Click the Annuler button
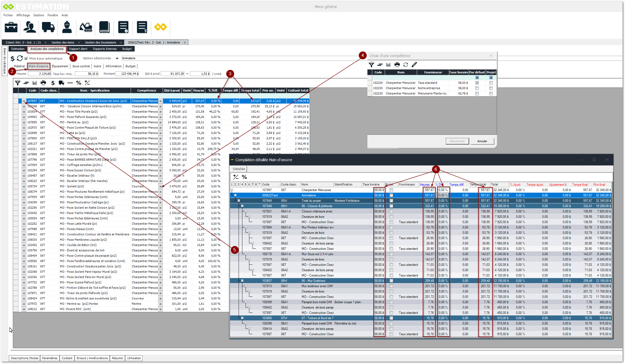Viewport: 625px width, 364px height. tap(482, 141)
